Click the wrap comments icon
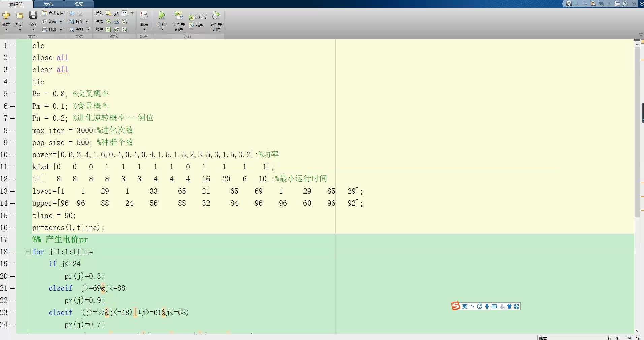644x340 pixels. [x=125, y=21]
